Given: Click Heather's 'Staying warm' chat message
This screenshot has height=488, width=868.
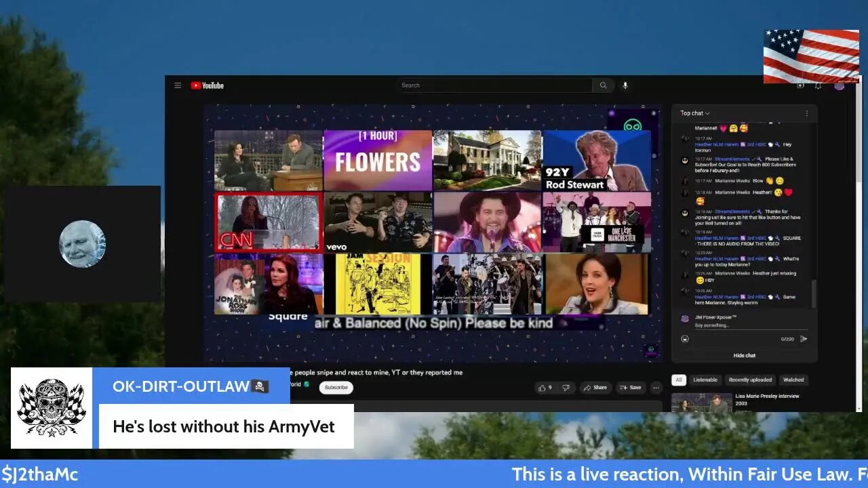Looking at the screenshot, I should (x=746, y=298).
